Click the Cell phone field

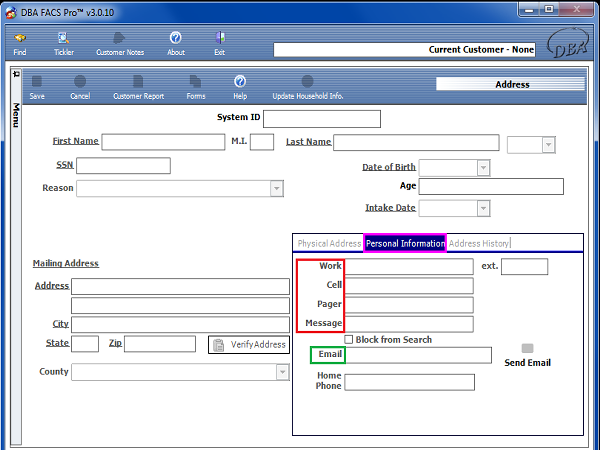point(409,286)
